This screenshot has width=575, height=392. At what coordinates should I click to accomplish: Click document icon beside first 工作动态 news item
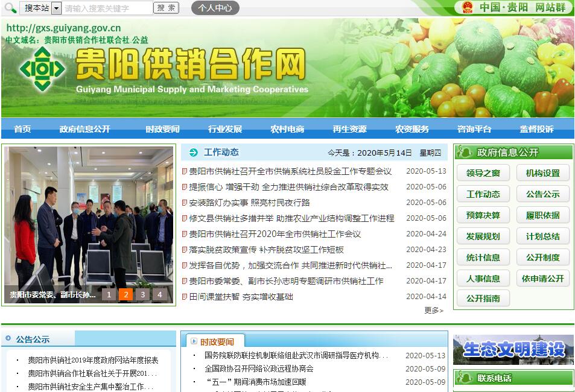[x=185, y=171]
